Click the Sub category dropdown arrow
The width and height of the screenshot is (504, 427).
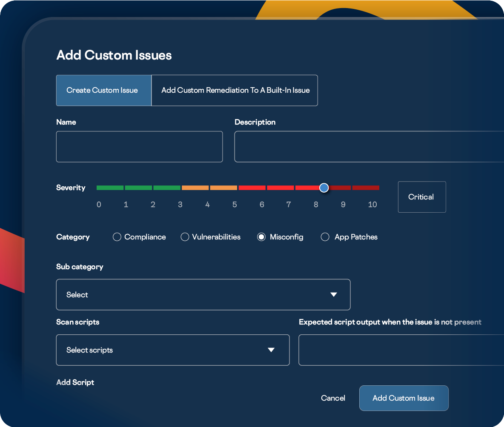[334, 295]
